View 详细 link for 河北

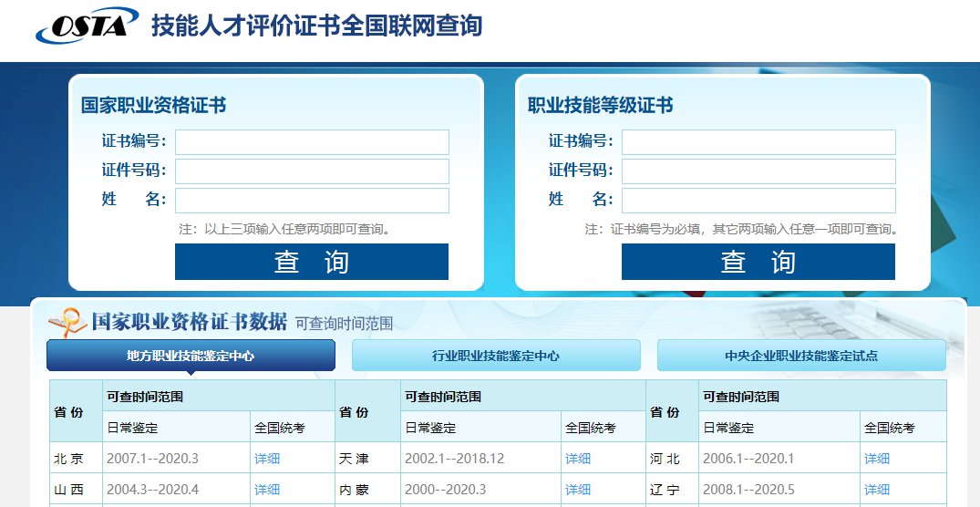877,459
